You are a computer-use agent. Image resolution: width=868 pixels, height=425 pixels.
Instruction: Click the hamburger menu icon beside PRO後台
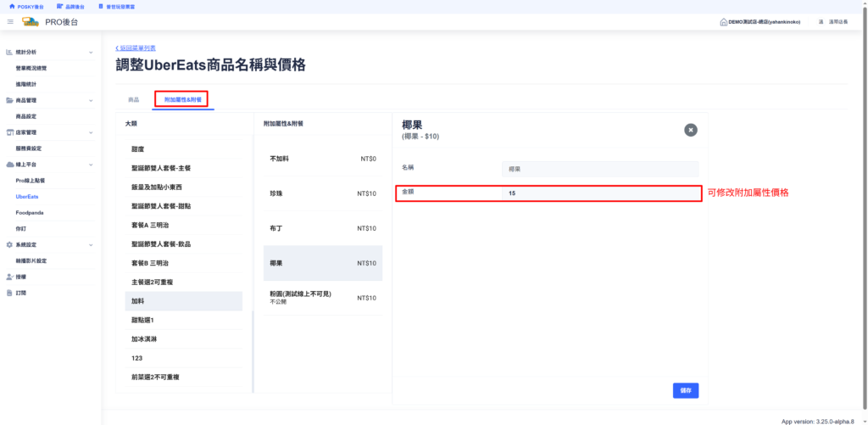tap(10, 21)
